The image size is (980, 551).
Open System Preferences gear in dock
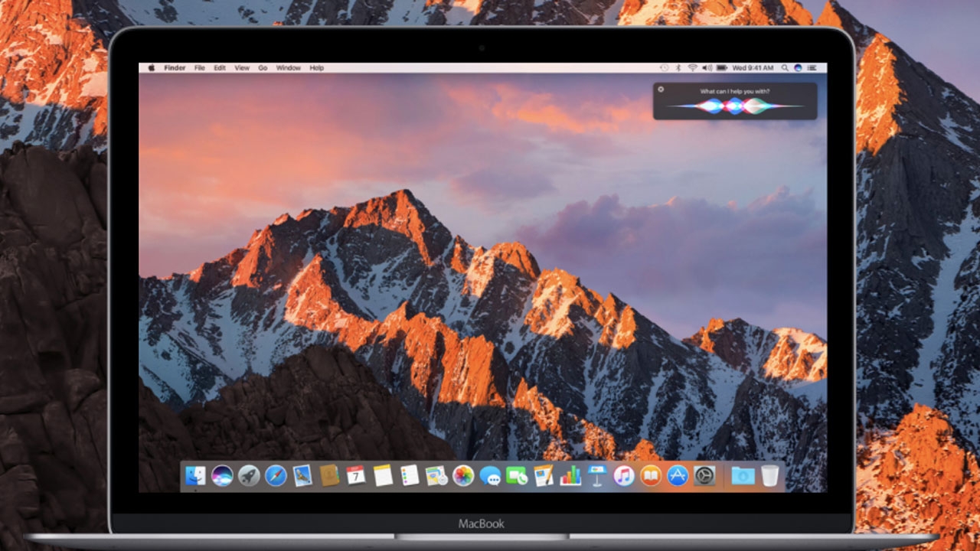(704, 475)
